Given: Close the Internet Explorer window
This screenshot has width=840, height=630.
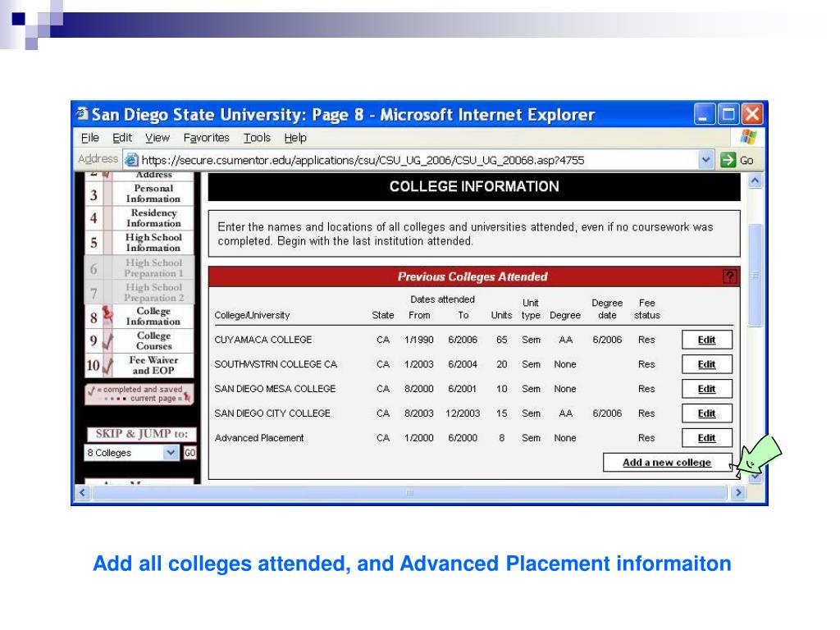Looking at the screenshot, I should point(752,114).
